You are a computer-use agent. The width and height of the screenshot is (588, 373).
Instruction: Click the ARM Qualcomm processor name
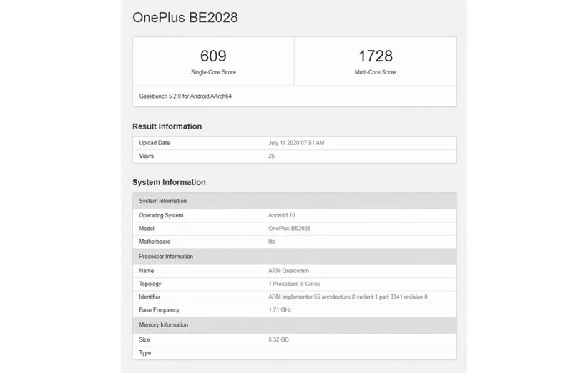point(288,271)
